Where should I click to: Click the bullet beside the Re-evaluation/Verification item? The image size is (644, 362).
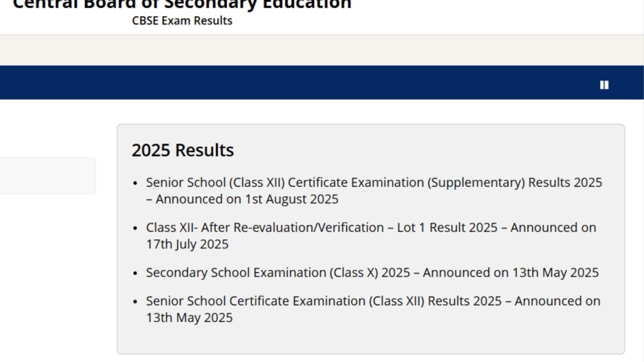click(135, 228)
